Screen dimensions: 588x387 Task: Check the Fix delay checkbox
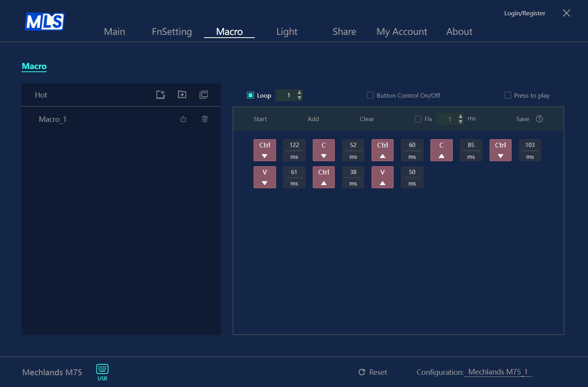(418, 119)
